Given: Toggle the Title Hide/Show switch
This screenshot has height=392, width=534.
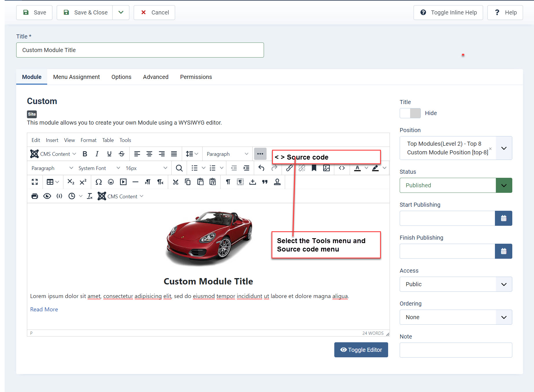Looking at the screenshot, I should [x=410, y=113].
